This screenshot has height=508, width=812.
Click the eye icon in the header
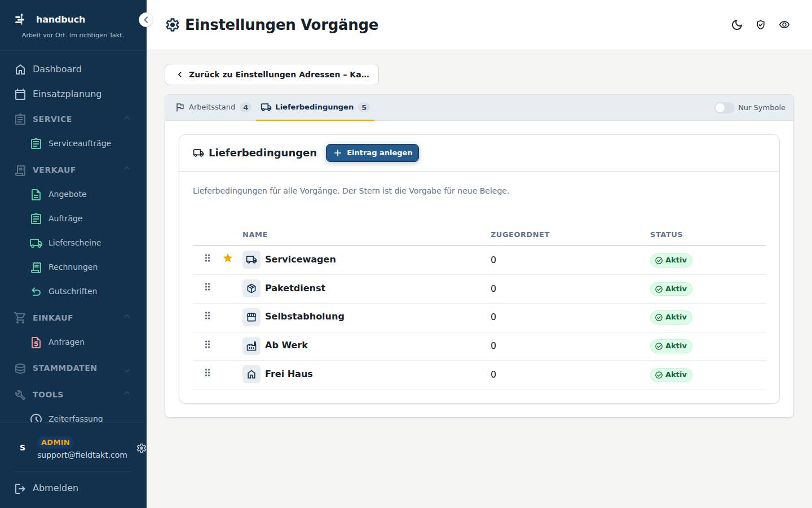[x=784, y=25]
